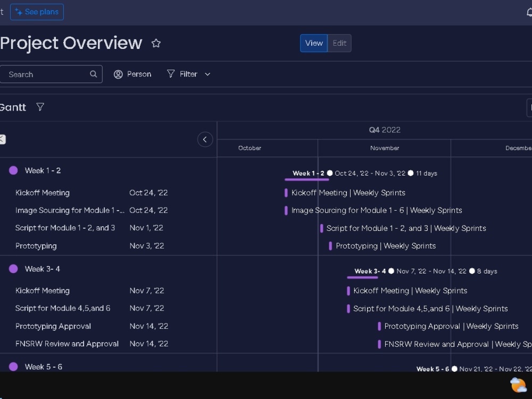Click the Week 3- 4 summary bar in timeline
This screenshot has width=532, height=399.
[362, 278]
